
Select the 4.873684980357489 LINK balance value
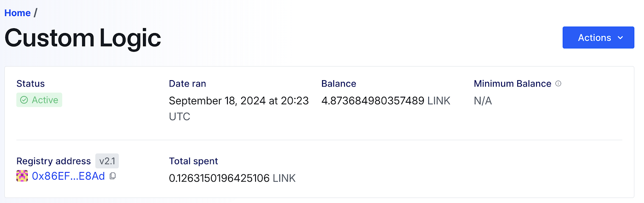click(x=385, y=101)
